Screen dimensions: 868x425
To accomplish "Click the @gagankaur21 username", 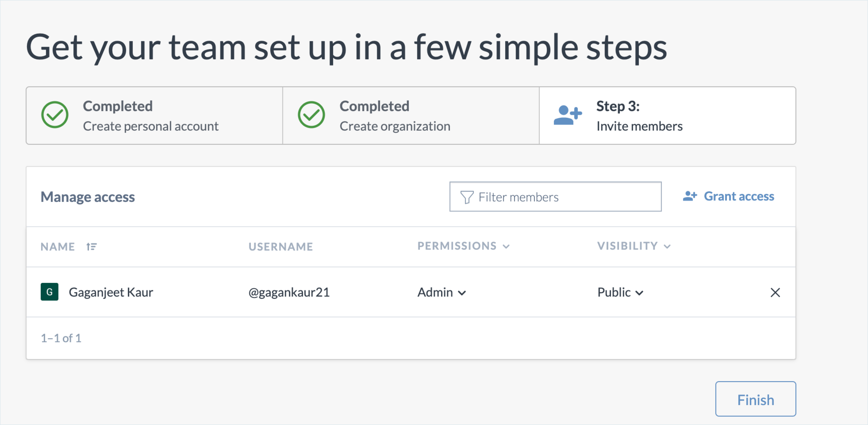I will tap(289, 292).
